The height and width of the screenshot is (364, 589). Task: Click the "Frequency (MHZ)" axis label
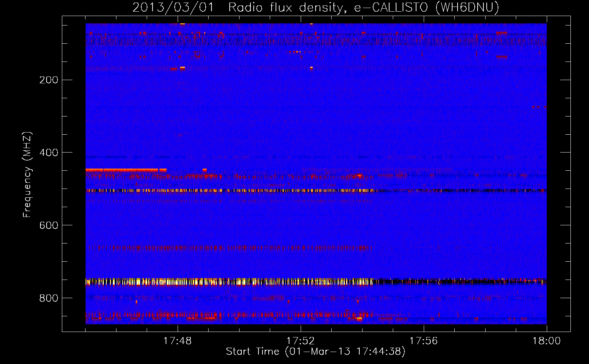tap(27, 174)
